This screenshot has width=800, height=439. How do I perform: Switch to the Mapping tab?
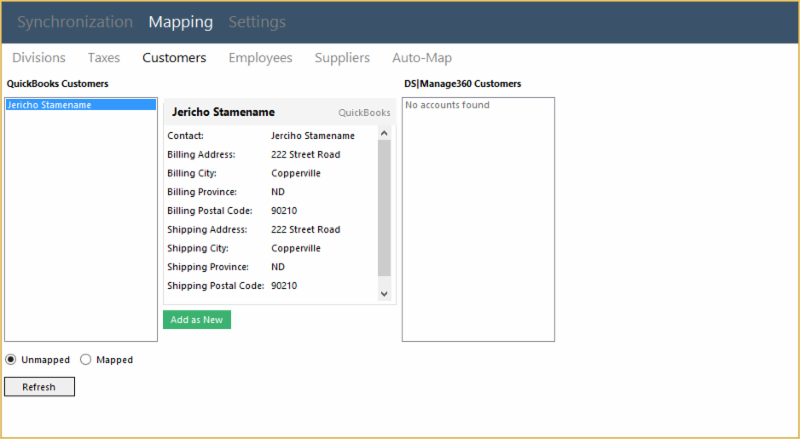pyautogui.click(x=180, y=22)
